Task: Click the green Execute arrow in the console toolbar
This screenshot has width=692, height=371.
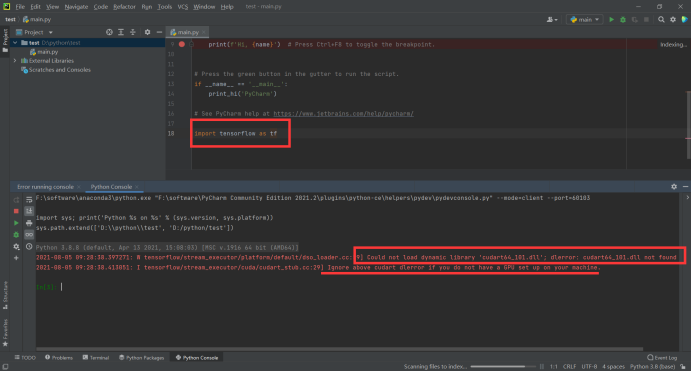Action: click(16, 223)
